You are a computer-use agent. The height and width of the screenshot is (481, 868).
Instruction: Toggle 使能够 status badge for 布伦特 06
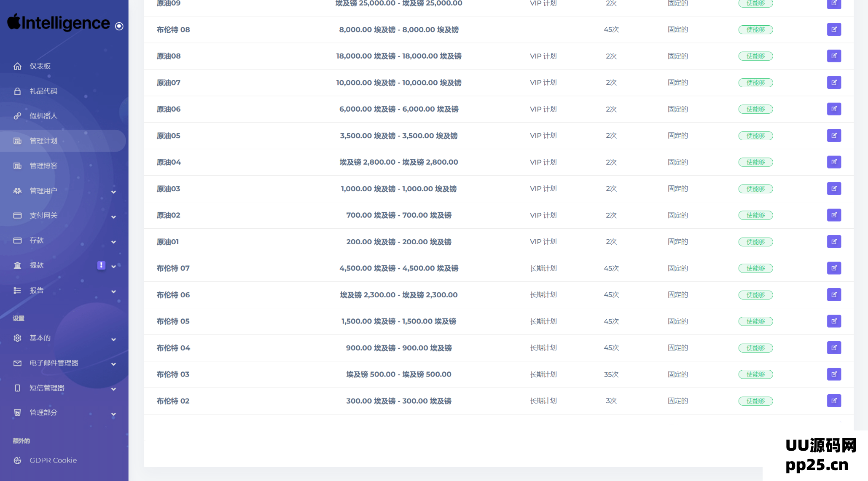tap(755, 295)
